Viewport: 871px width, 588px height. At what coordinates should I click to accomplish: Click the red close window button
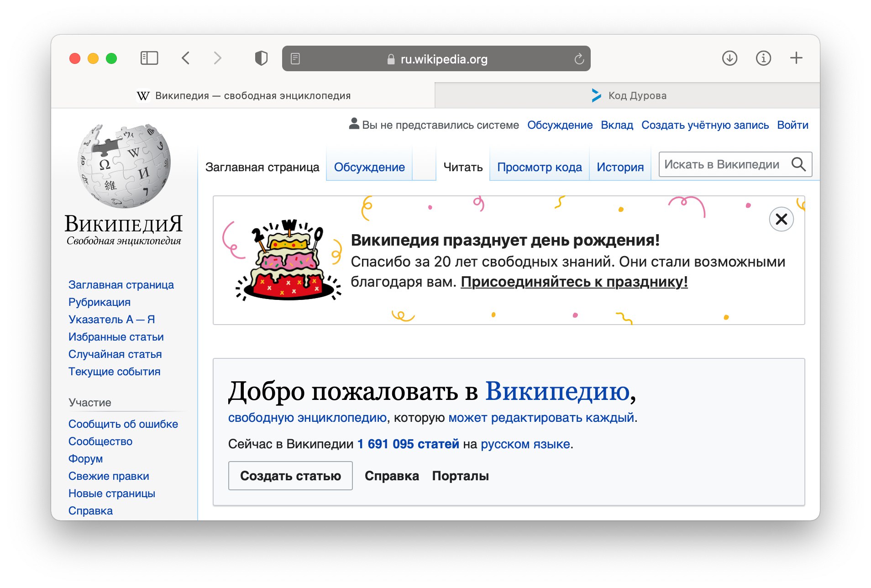(x=75, y=58)
